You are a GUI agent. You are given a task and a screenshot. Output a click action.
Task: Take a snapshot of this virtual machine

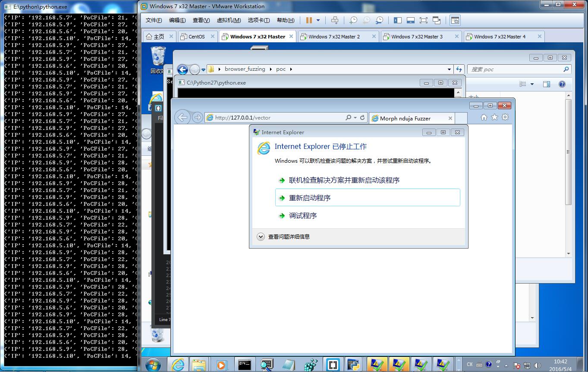pyautogui.click(x=353, y=20)
